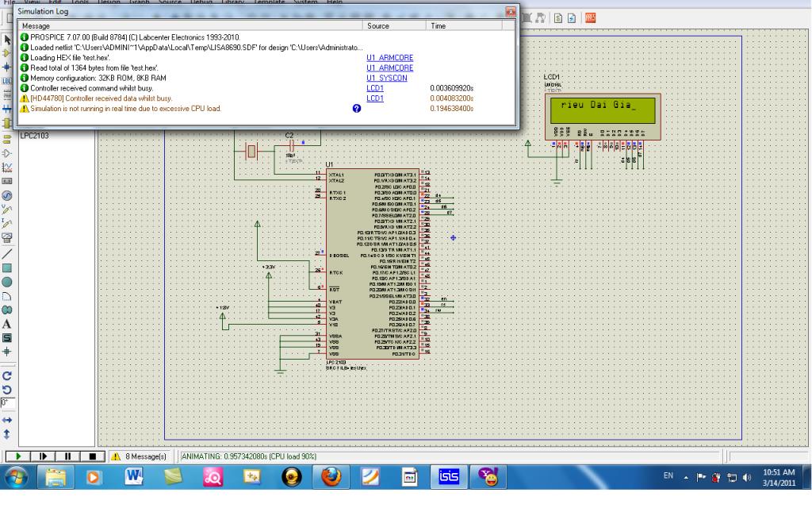
Task: Click the ARES PCB layout icon
Action: (x=590, y=17)
